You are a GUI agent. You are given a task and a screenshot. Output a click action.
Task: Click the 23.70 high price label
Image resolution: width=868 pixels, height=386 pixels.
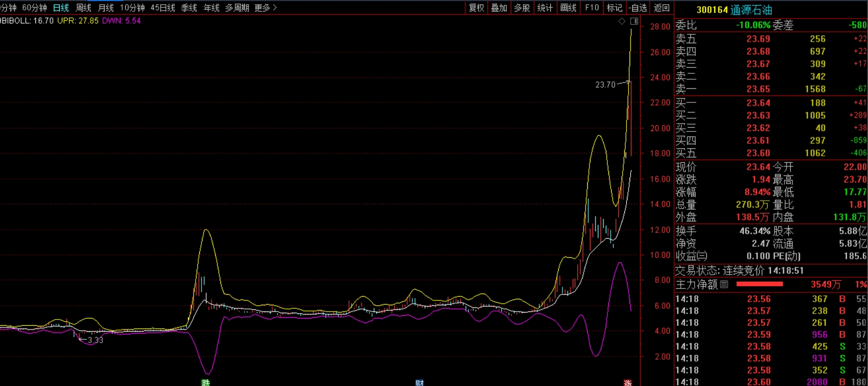coord(605,84)
